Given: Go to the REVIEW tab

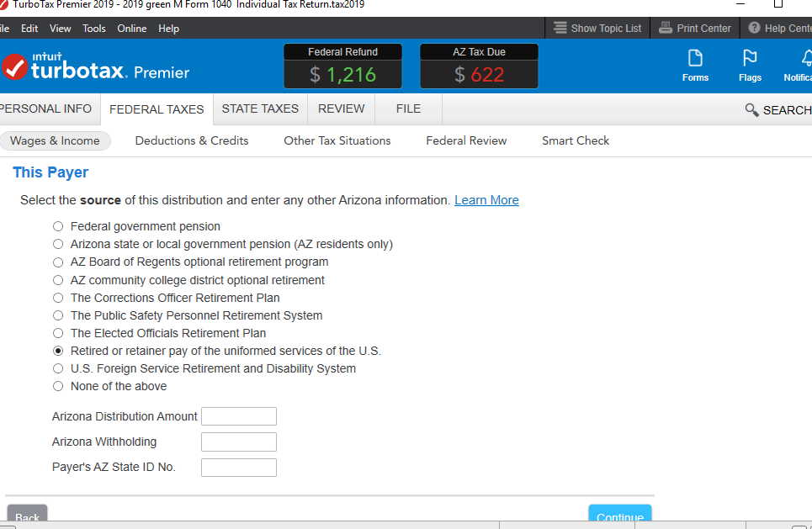Looking at the screenshot, I should pos(342,108).
